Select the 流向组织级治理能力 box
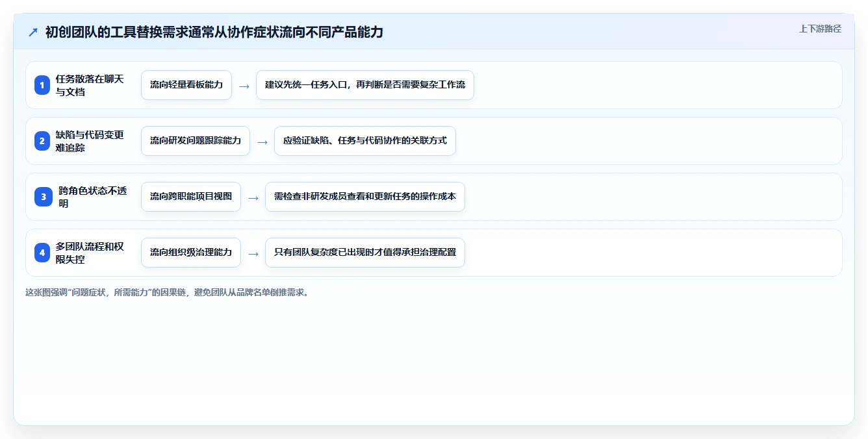The image size is (868, 439). pos(191,253)
